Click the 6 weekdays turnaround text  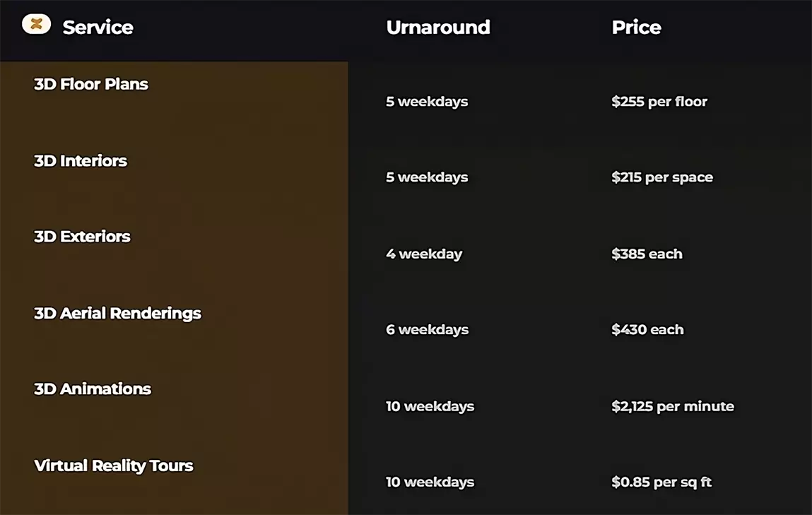(427, 330)
